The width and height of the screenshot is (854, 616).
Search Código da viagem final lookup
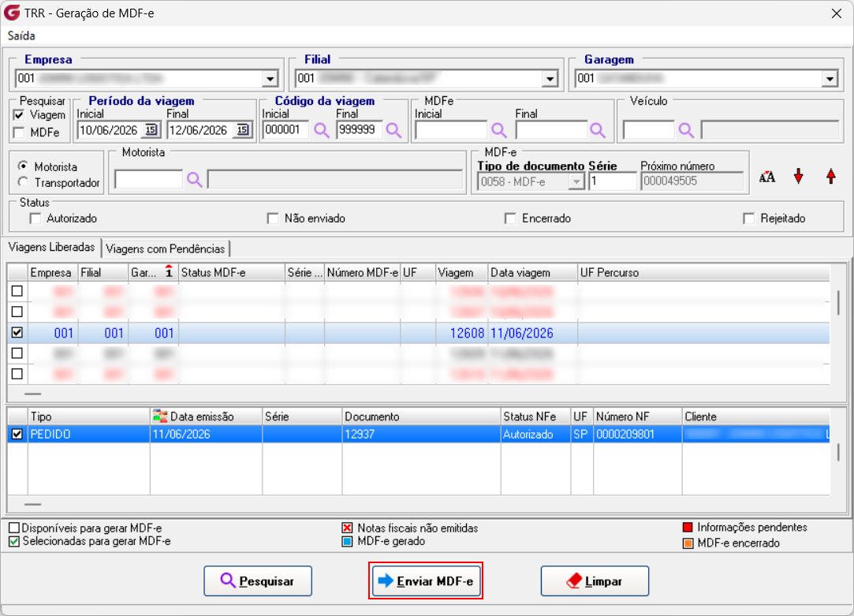[393, 130]
